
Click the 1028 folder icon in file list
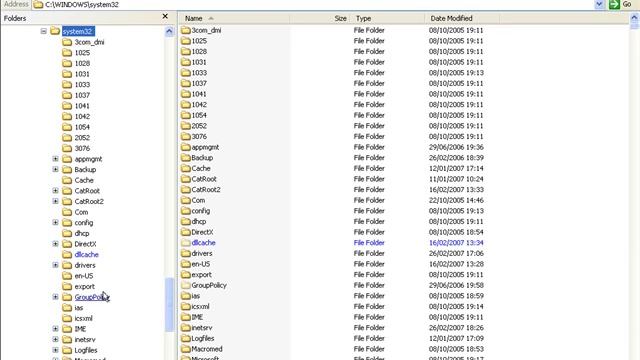186,51
